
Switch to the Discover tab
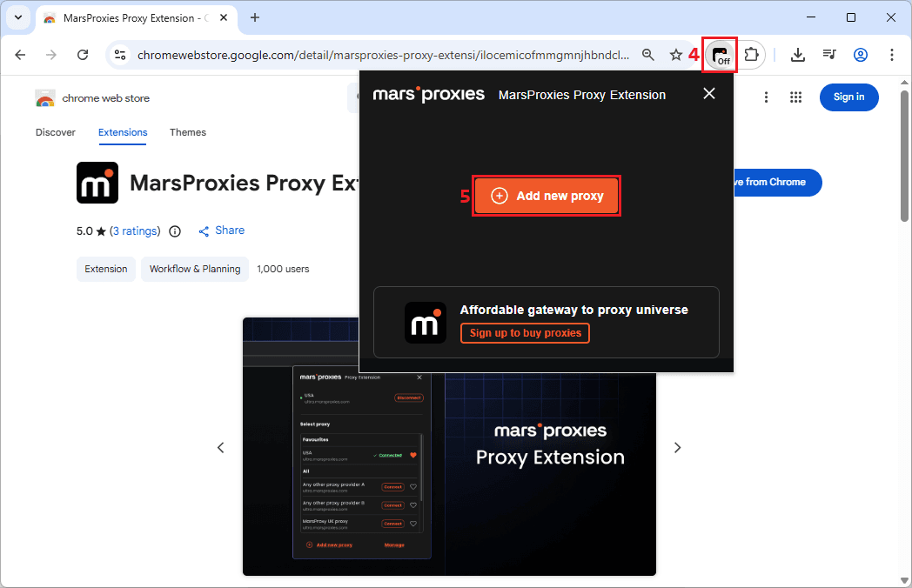tap(56, 132)
